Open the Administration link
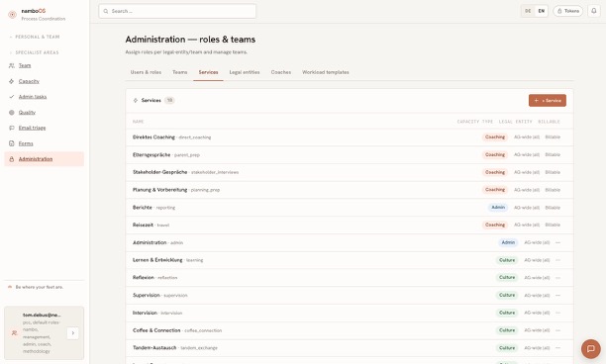This screenshot has height=364, width=606. (x=36, y=159)
